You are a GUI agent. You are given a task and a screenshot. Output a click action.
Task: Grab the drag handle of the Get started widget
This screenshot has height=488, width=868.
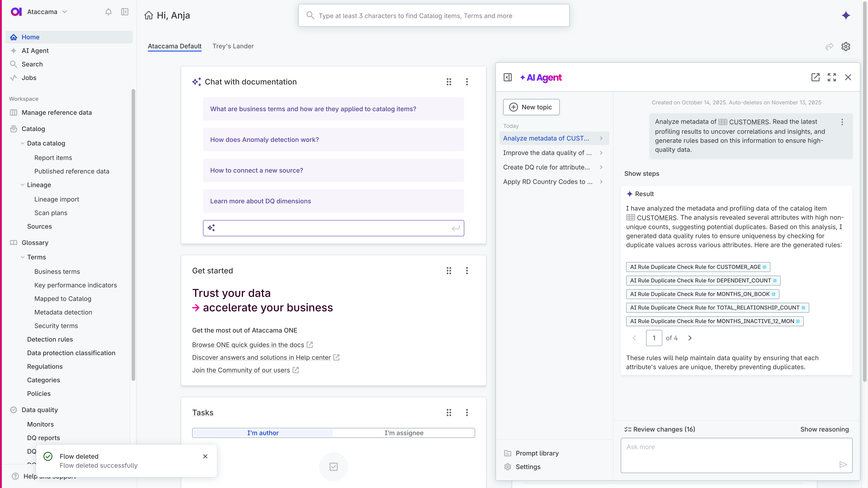(449, 271)
